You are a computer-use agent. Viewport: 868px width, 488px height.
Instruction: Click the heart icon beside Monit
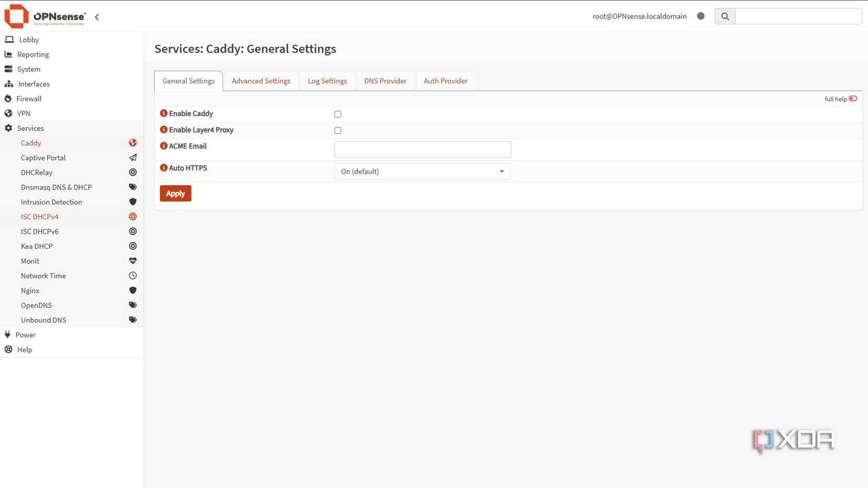click(x=133, y=260)
